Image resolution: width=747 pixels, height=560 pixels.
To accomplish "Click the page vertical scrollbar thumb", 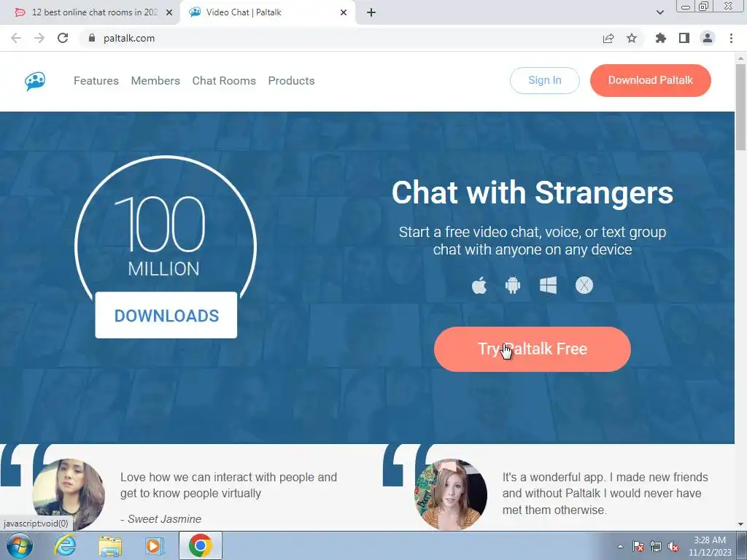I will point(741,107).
